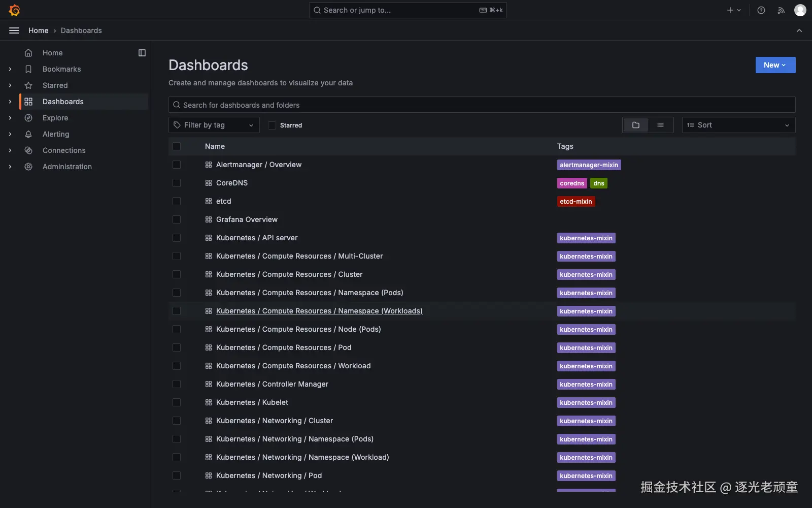
Task: Click dashboard icon beside etcd
Action: 209,201
